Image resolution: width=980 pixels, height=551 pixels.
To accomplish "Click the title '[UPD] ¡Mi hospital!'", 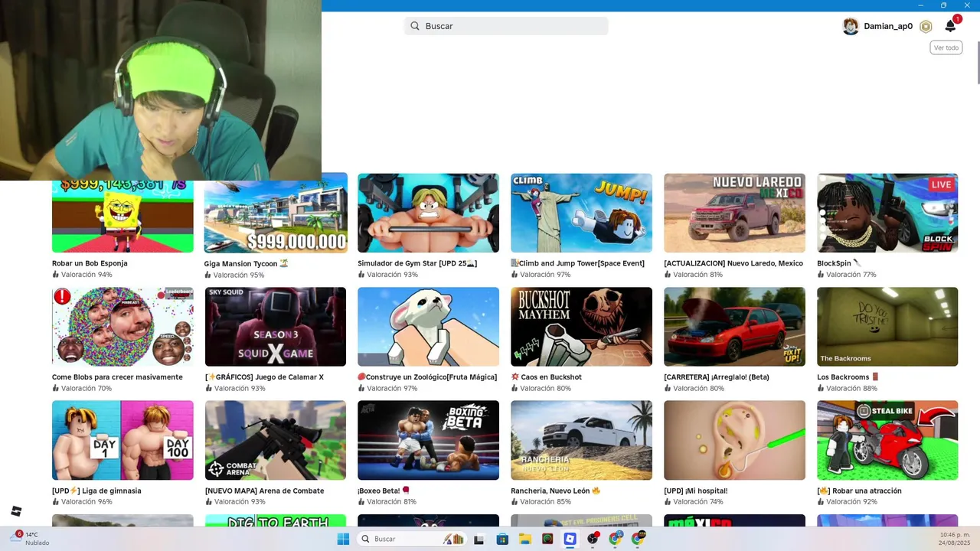I will pos(695,491).
